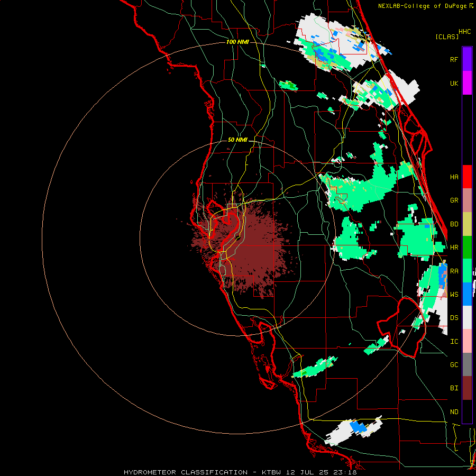Click the "ND" legend label
This screenshot has width=476, height=476.
pyautogui.click(x=454, y=412)
